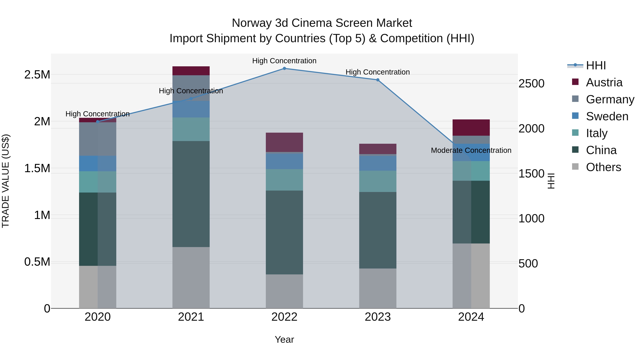Click the 2.5M left axis tick
This screenshot has height=362, width=644.
click(x=37, y=75)
